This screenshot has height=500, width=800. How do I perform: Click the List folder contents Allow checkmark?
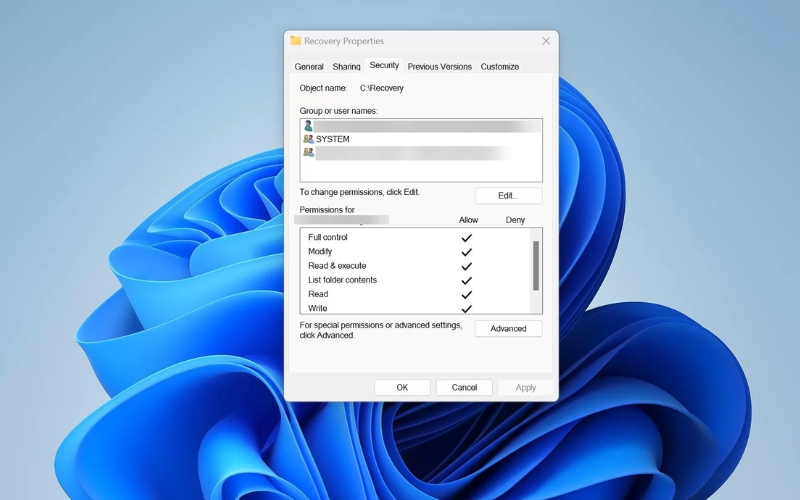[x=466, y=281]
